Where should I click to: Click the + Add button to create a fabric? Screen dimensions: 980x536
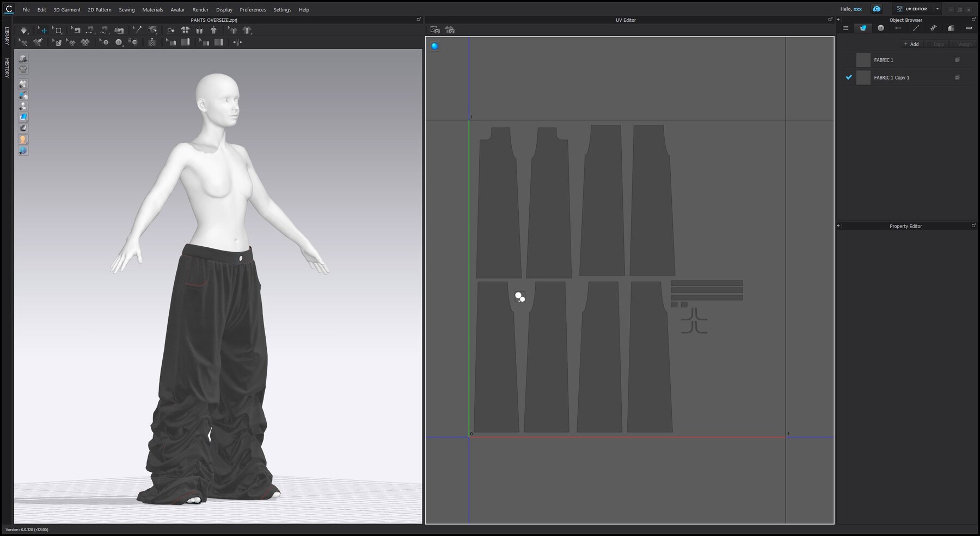point(910,44)
